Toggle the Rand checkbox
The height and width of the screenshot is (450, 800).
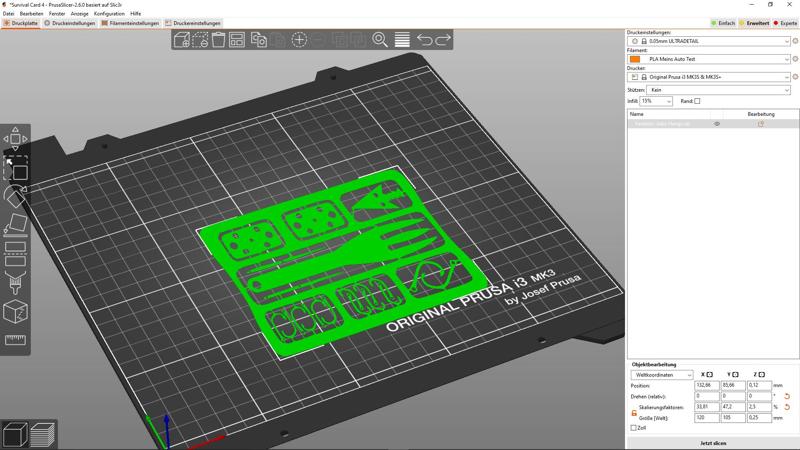click(x=697, y=101)
